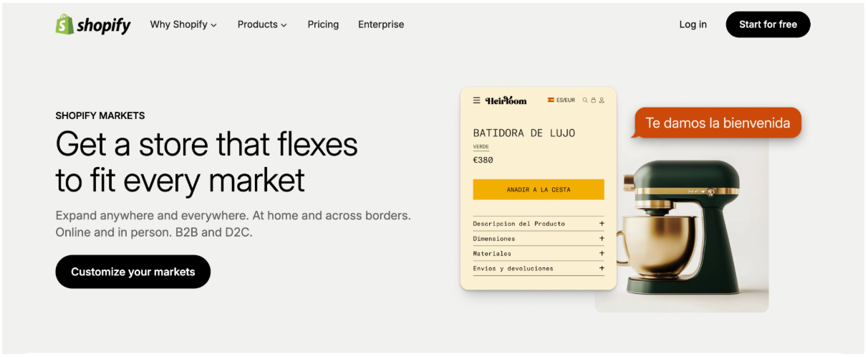Click the Spain flag icon

pyautogui.click(x=551, y=100)
